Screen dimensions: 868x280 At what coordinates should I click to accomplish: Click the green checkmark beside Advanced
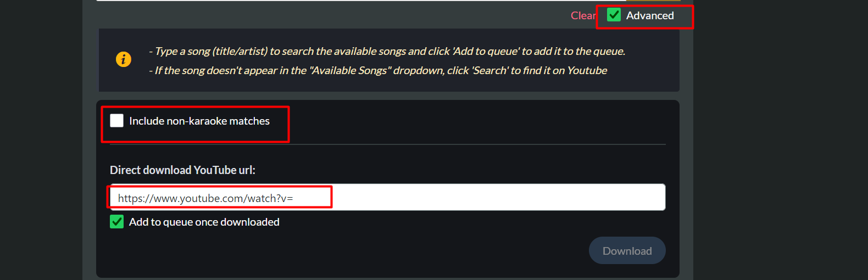(614, 15)
